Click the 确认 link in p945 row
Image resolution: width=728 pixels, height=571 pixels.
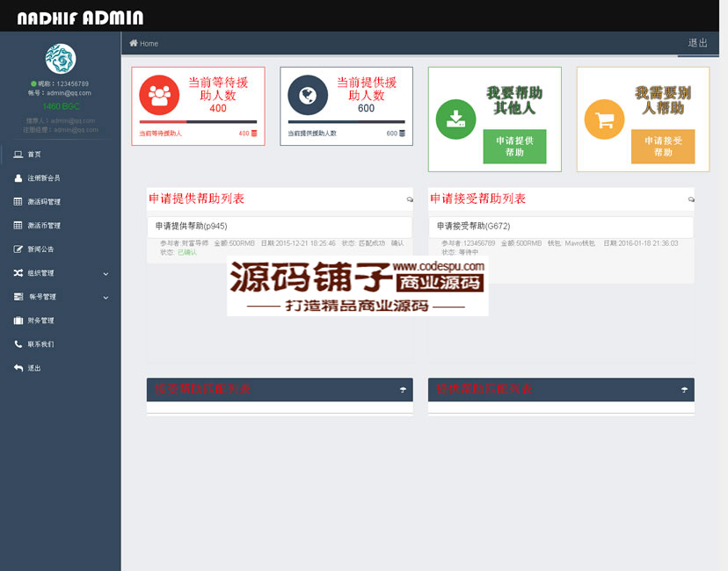tap(397, 243)
